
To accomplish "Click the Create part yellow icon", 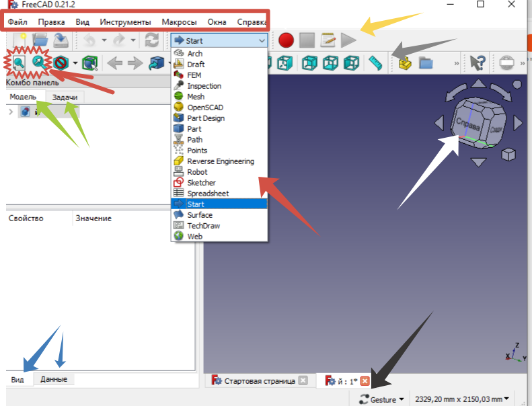I will [405, 63].
